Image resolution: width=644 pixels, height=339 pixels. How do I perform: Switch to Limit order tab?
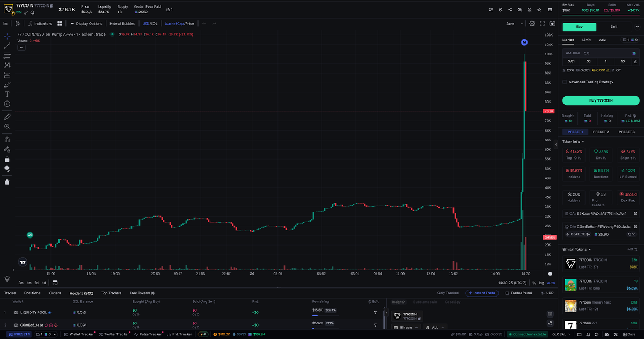click(x=586, y=40)
